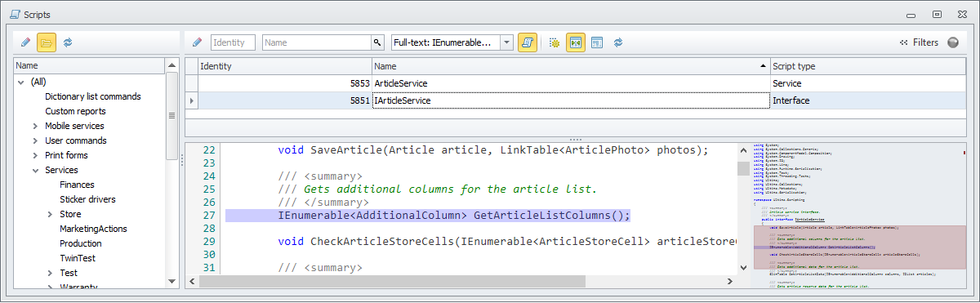This screenshot has width=980, height=303.
Task: Expand the Test node
Action: 50,273
